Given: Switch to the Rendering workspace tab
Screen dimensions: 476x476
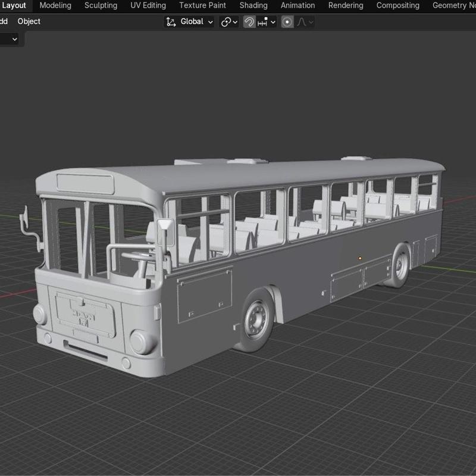Looking at the screenshot, I should [345, 5].
